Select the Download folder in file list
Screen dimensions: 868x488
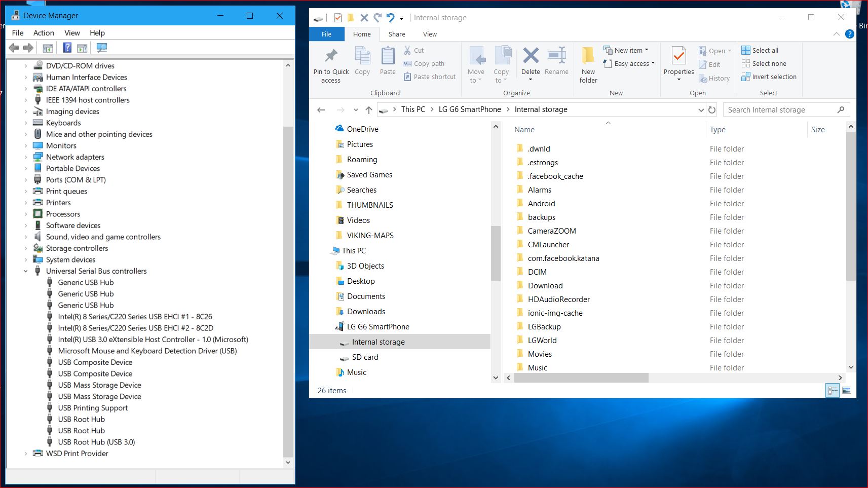(x=545, y=286)
